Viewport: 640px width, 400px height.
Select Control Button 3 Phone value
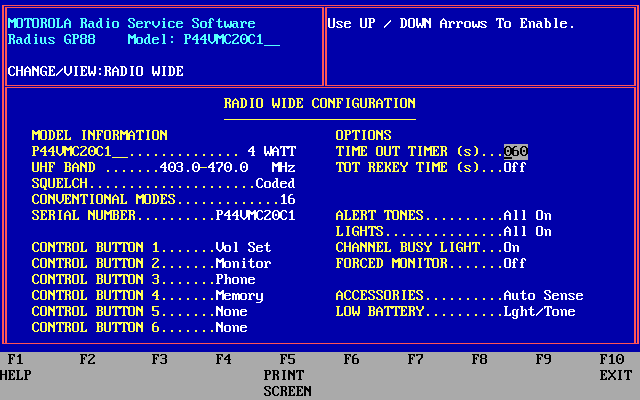point(236,280)
